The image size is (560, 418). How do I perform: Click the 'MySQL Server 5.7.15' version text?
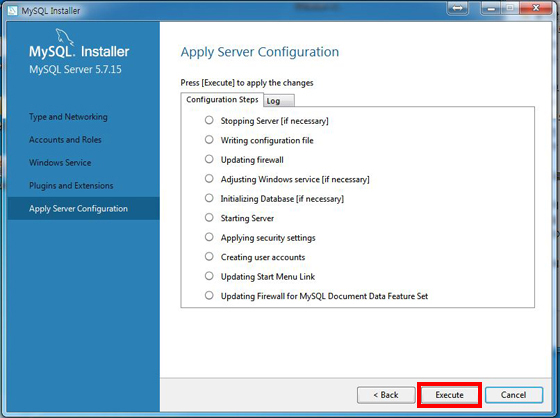pos(75,69)
